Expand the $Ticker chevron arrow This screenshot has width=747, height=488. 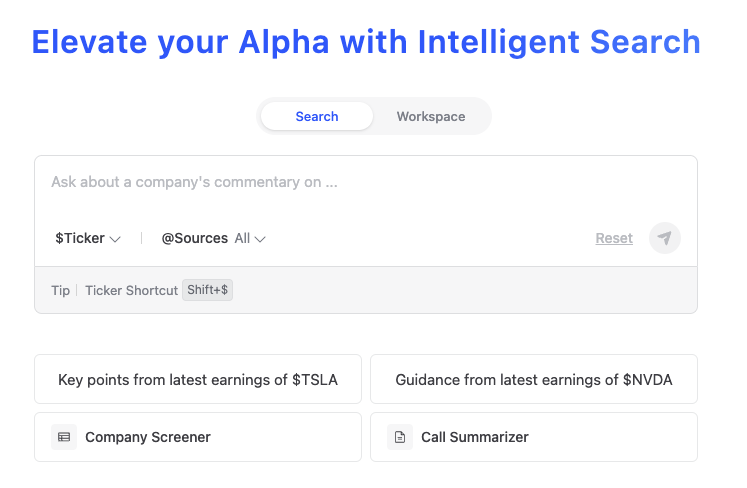(115, 239)
